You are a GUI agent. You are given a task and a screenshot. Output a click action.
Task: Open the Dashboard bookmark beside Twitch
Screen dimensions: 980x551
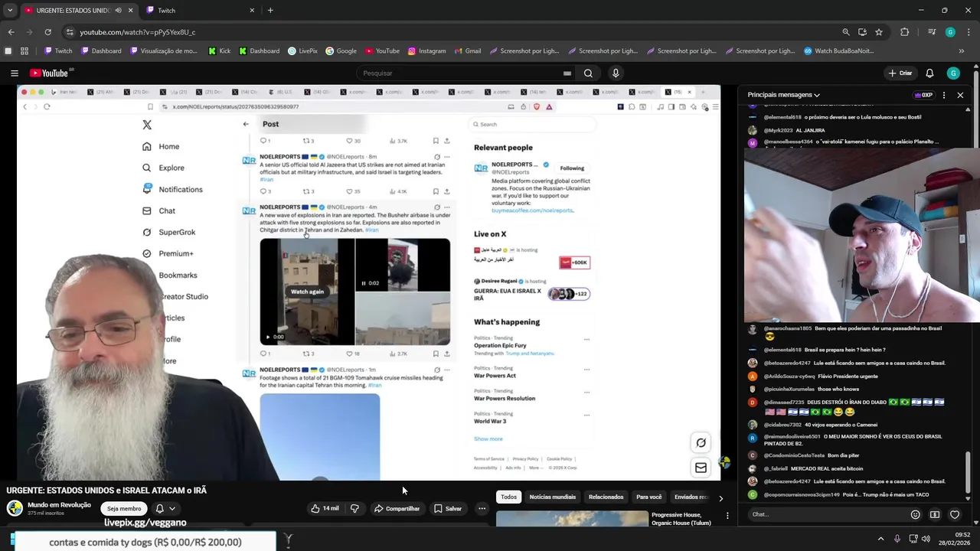[101, 51]
